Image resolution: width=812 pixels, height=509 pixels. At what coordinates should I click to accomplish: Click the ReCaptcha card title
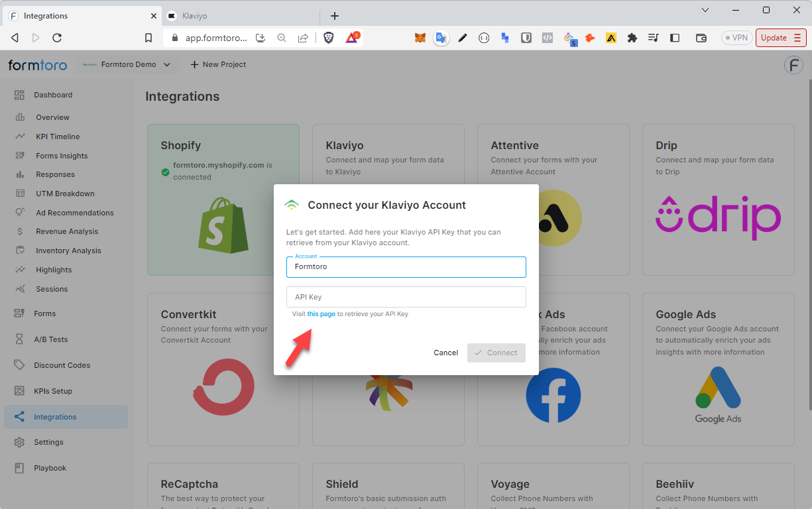(x=190, y=484)
